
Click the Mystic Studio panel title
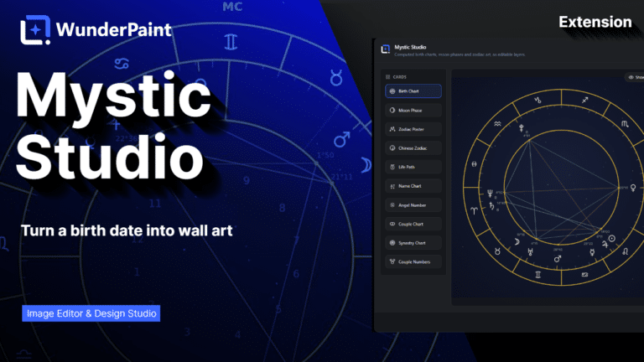[410, 47]
